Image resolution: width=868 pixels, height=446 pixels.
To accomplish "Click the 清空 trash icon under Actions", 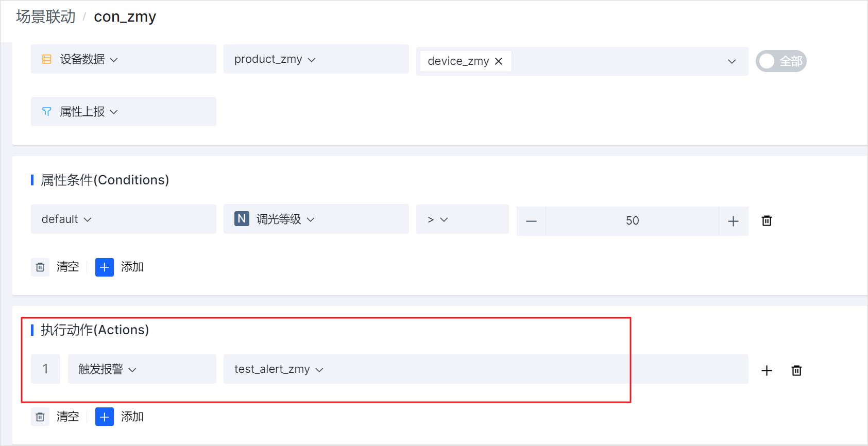I will click(x=40, y=417).
